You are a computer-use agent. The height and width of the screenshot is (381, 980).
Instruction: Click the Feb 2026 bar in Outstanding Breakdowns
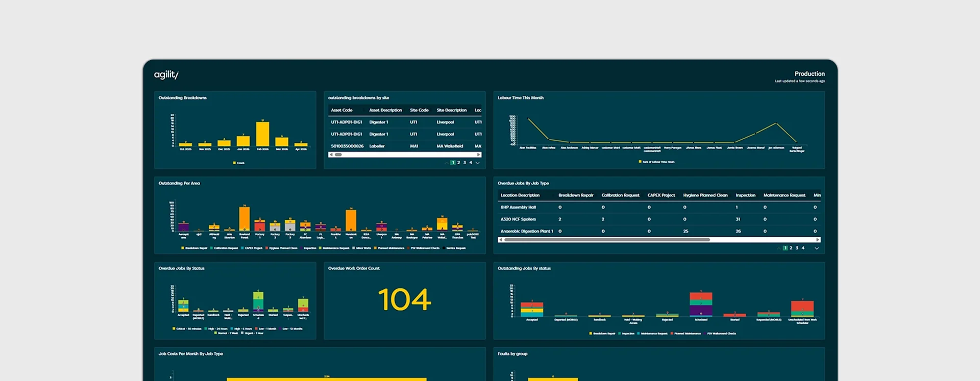262,134
